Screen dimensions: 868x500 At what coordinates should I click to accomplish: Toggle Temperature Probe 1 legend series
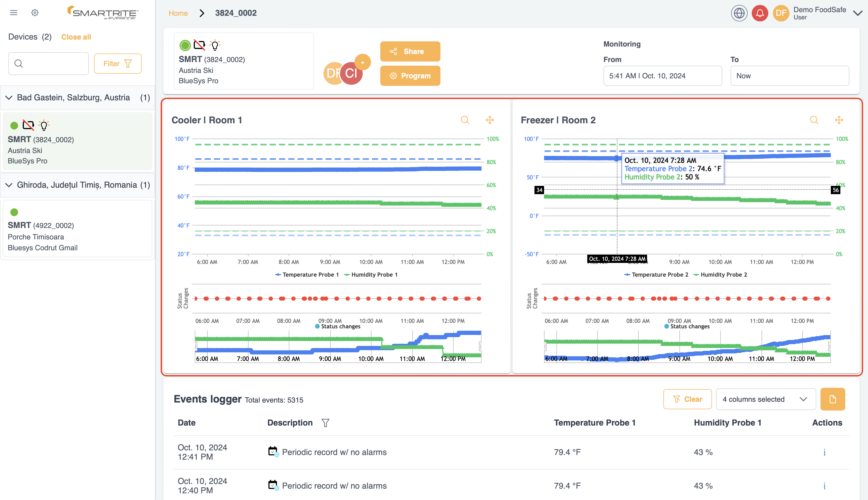(307, 275)
